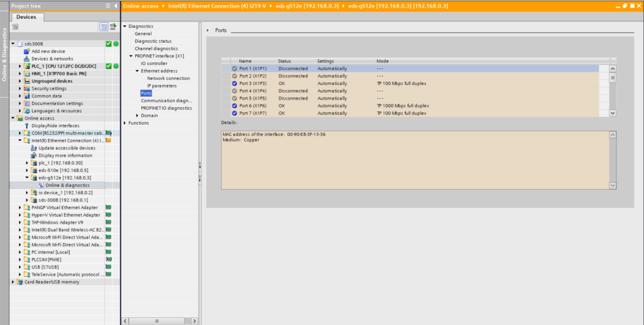Switch to the Devices tab
644x325 pixels.
pos(26,17)
